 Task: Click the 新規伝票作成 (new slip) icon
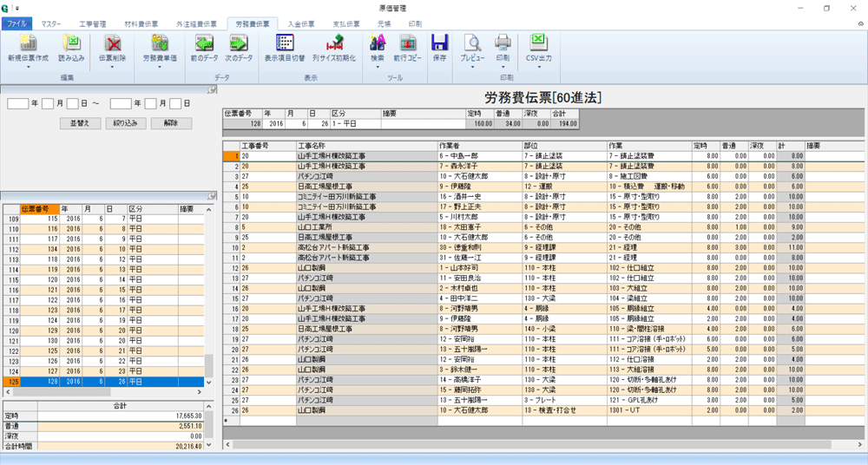(28, 43)
